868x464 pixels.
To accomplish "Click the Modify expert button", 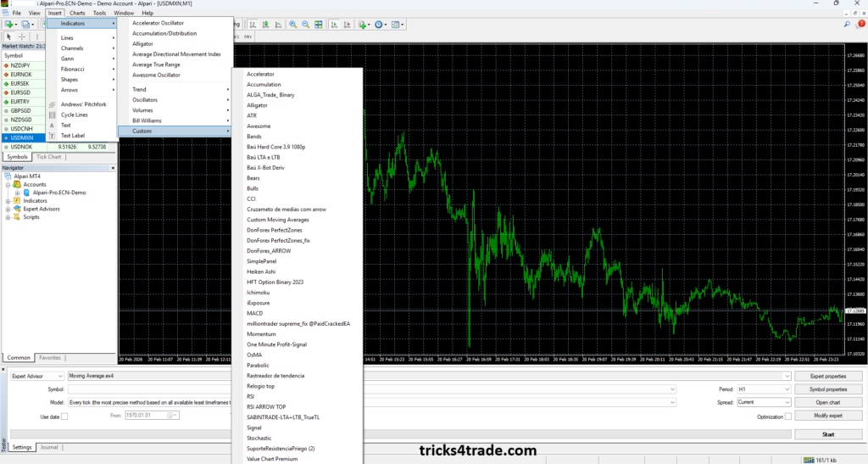I will coord(828,416).
